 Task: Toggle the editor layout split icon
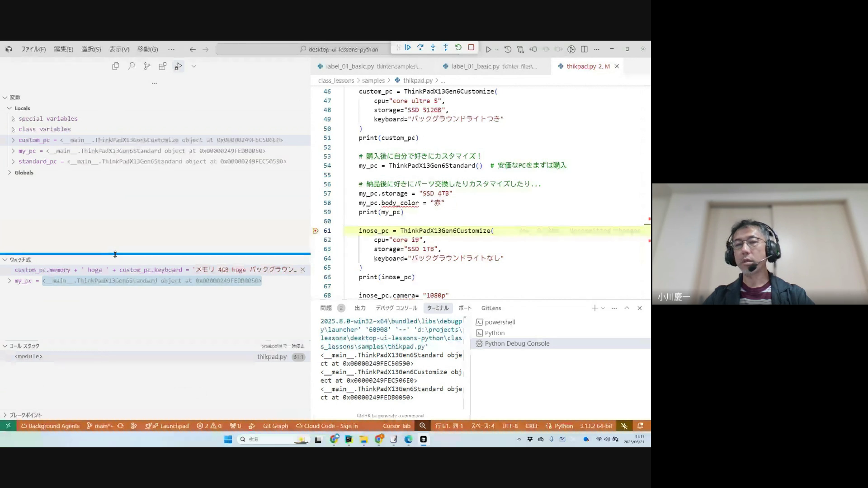584,49
